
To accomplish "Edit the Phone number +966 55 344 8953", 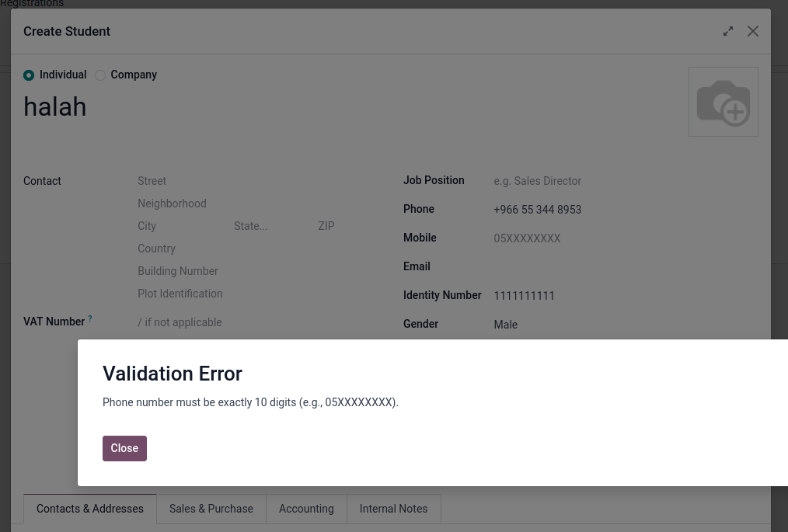I will click(x=626, y=210).
